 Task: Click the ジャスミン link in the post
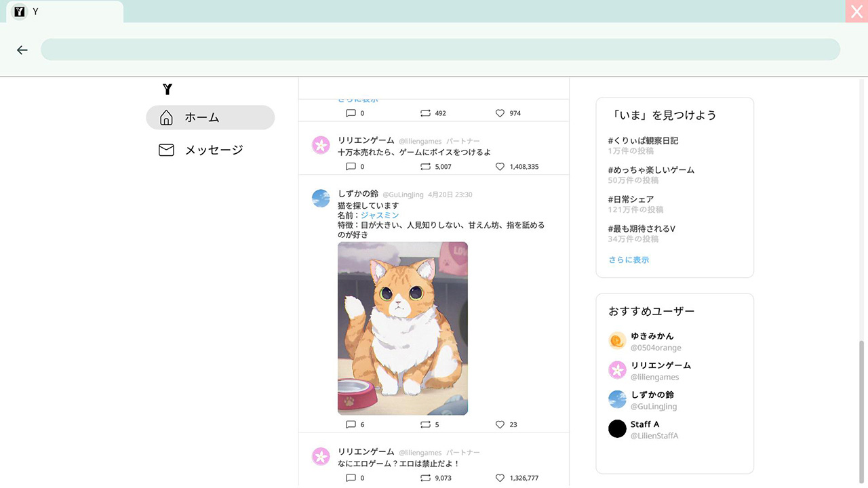[x=380, y=215]
